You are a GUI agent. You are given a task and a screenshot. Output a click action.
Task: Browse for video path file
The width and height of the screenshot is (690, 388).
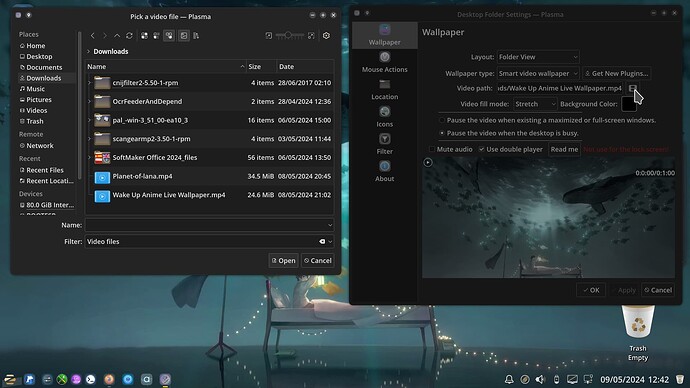(x=632, y=88)
